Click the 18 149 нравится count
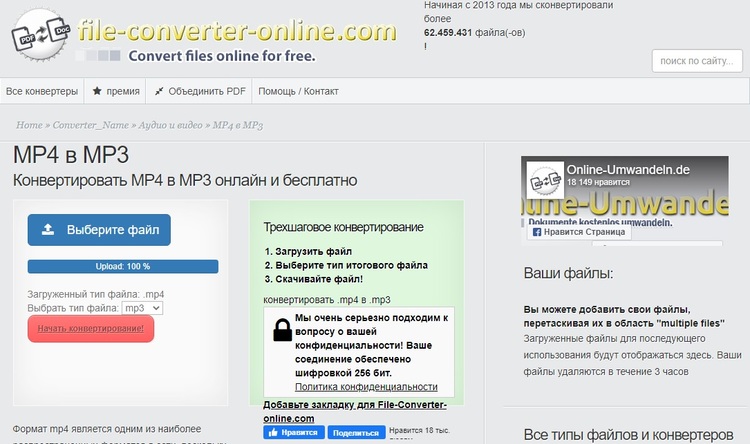 point(598,182)
